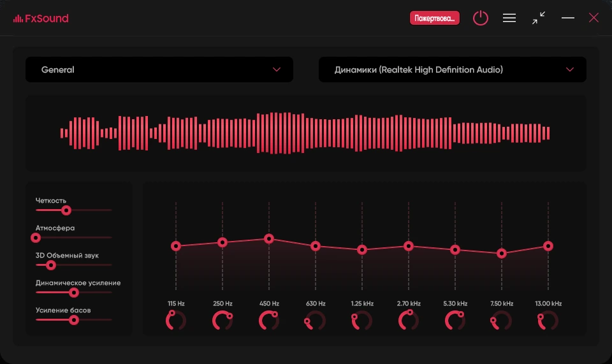Screen dimensions: 612x364
Task: Click the Пожертвова... donate button
Action: (434, 18)
